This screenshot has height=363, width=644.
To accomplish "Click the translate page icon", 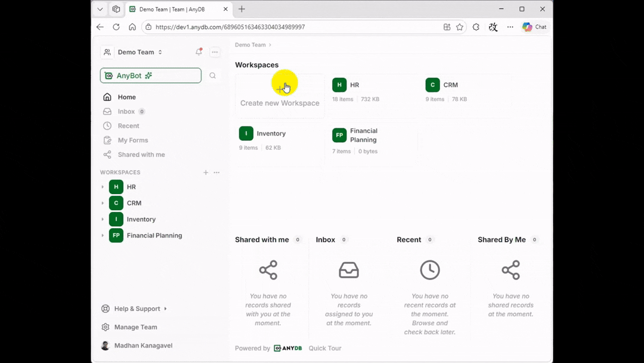I will [x=493, y=27].
